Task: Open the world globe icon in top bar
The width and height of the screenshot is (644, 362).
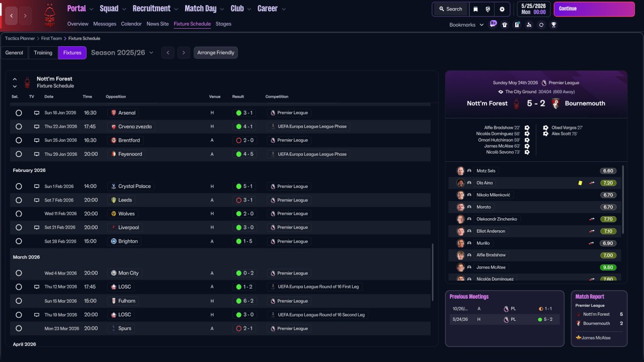Action: [488, 9]
